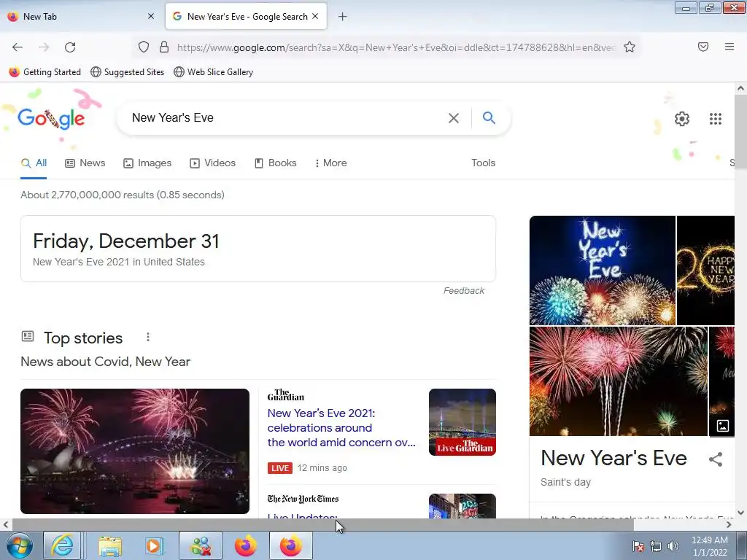Clear the search box text
This screenshot has height=560, width=747.
(454, 118)
